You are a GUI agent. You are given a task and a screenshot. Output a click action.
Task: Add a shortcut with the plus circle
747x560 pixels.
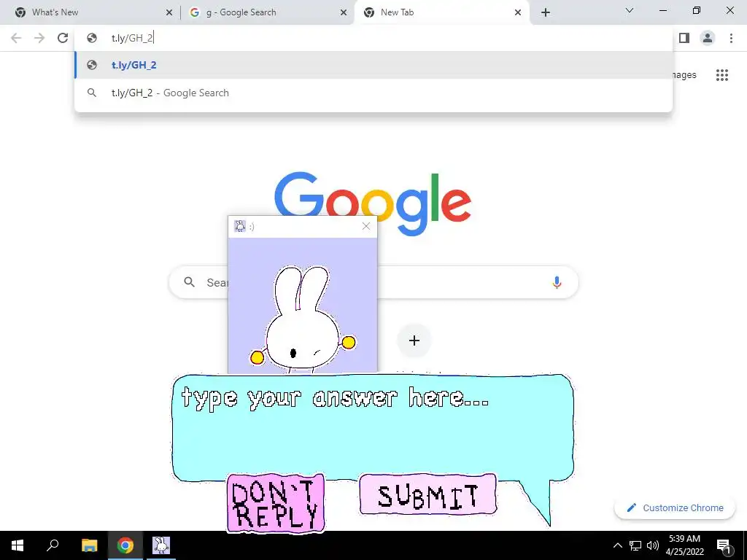click(x=414, y=341)
